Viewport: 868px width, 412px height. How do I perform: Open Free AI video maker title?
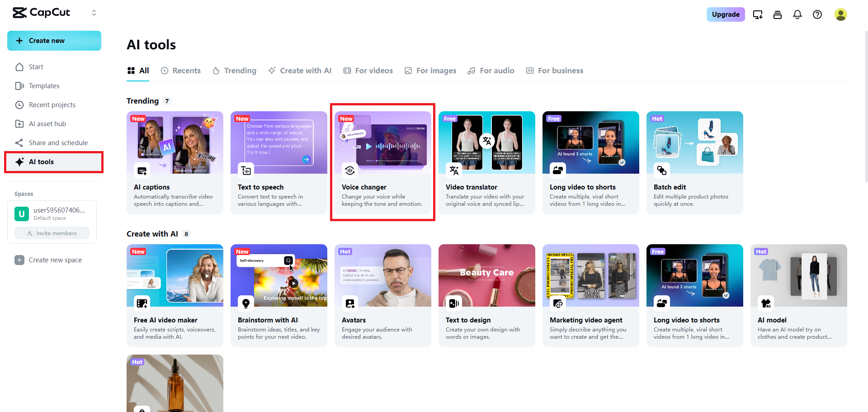[x=165, y=320]
